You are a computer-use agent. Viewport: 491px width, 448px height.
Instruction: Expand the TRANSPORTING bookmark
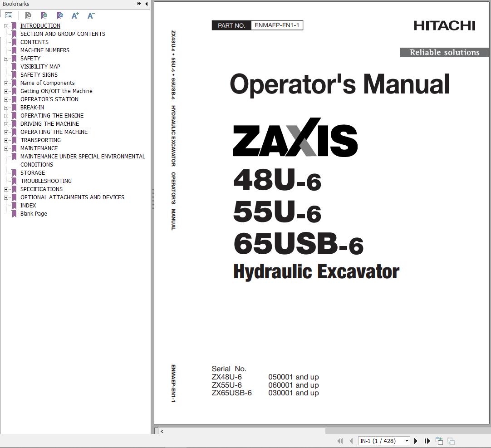tap(6, 140)
